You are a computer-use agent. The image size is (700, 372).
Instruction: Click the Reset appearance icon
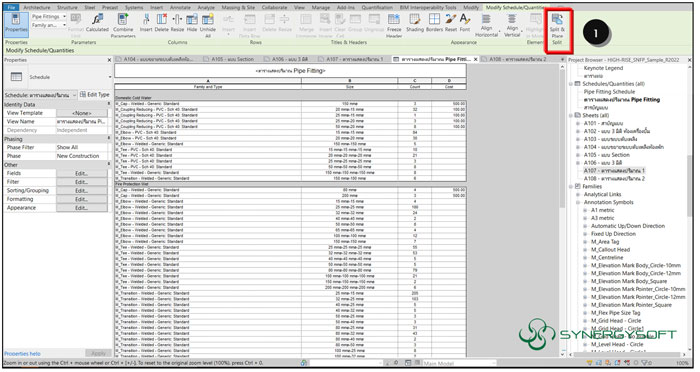coord(451,23)
